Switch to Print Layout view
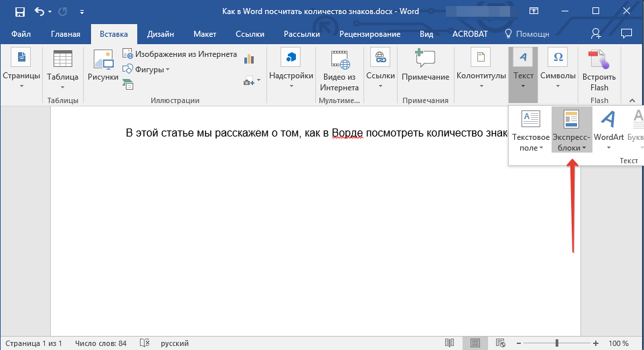644x350 pixels. point(475,343)
